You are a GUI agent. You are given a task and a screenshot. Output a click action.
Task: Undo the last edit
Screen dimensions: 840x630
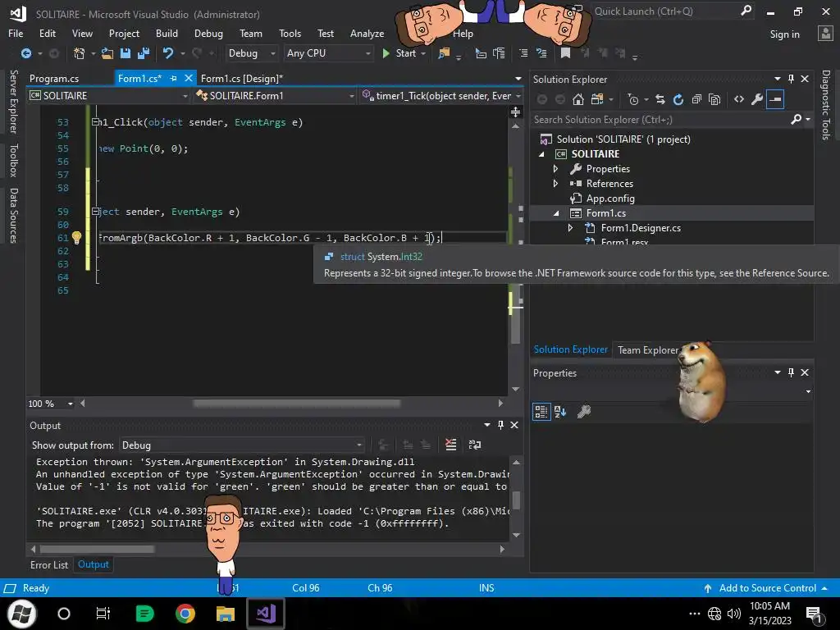[168, 53]
